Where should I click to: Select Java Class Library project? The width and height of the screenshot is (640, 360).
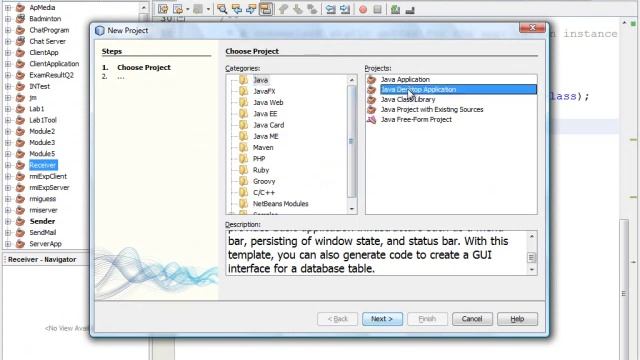408,100
